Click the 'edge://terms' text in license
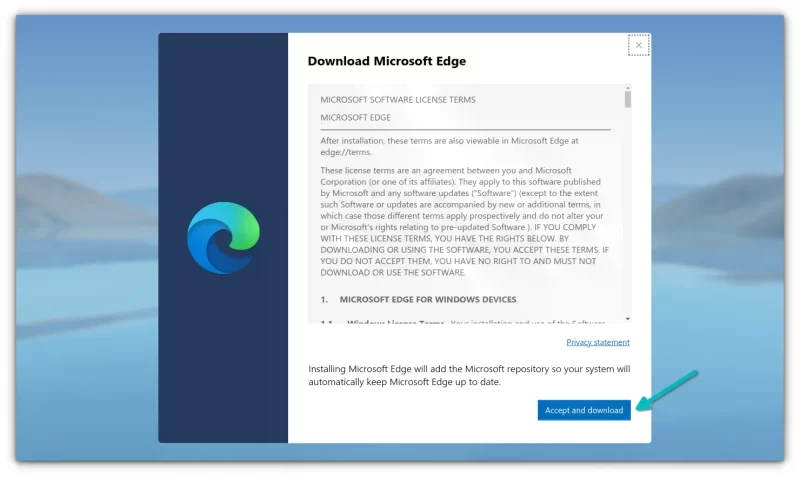Screen dimensions: 800x478 click(345, 152)
